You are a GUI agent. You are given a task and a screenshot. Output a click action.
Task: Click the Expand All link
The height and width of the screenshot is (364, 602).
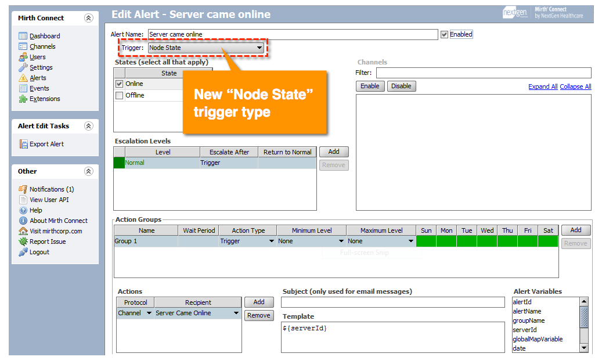pyautogui.click(x=543, y=87)
